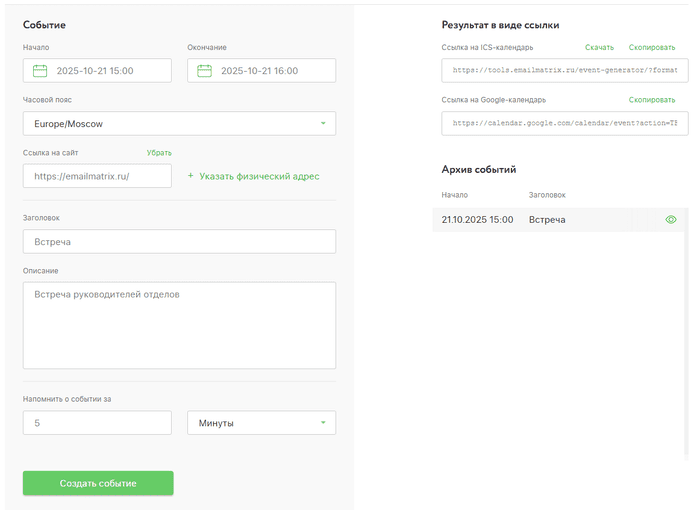Click Скопировать for the ICS calendar link
Viewport: 700px width, 510px height.
(652, 47)
